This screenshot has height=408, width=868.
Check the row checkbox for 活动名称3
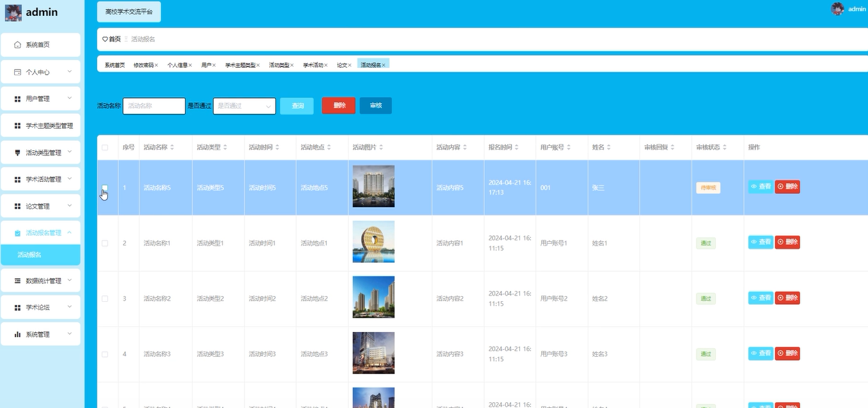(x=105, y=354)
